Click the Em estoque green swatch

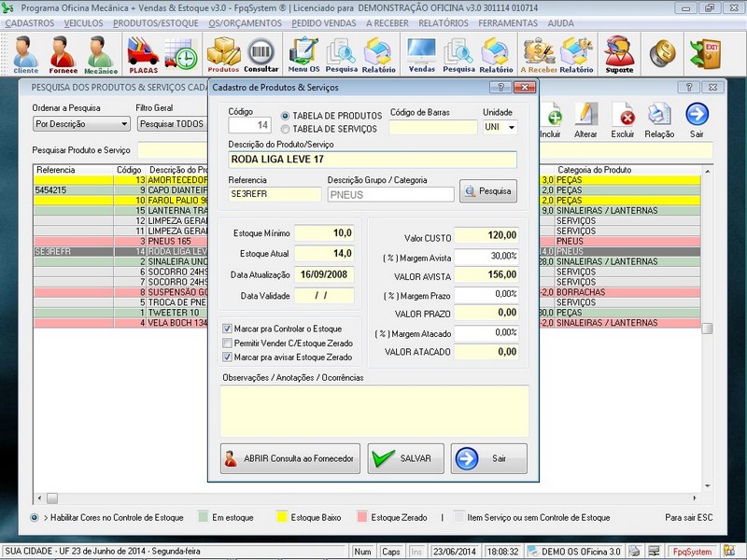coord(204,517)
